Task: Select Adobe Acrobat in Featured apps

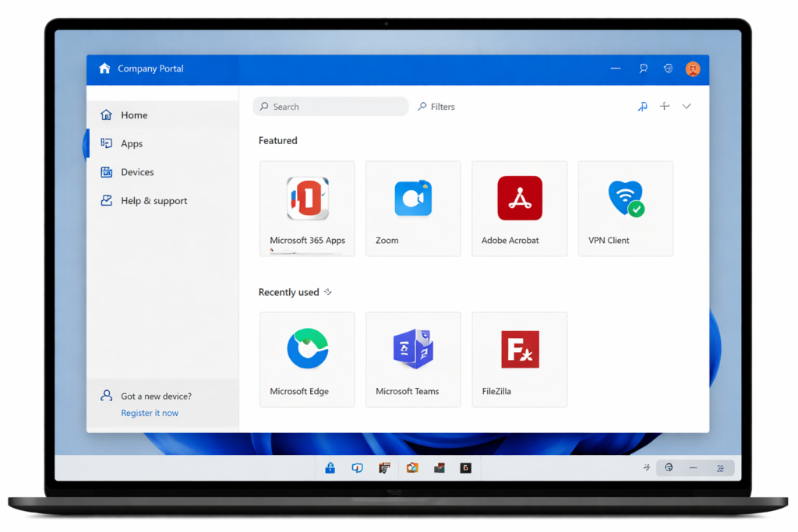Action: coord(519,206)
